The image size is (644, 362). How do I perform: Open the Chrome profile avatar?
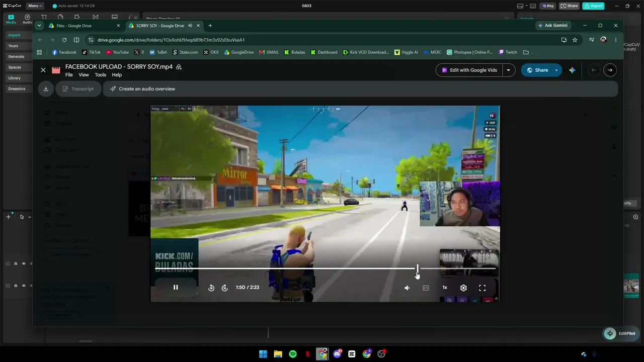tap(603, 40)
